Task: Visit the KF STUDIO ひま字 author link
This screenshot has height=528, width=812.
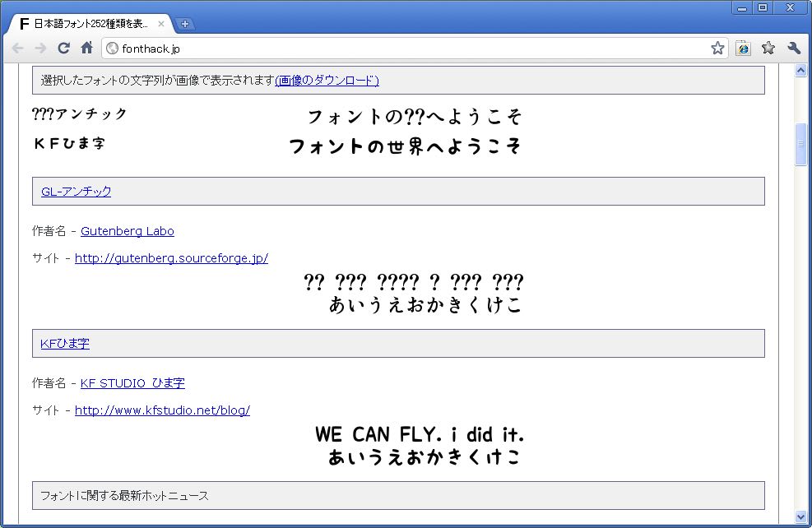Action: pos(132,383)
